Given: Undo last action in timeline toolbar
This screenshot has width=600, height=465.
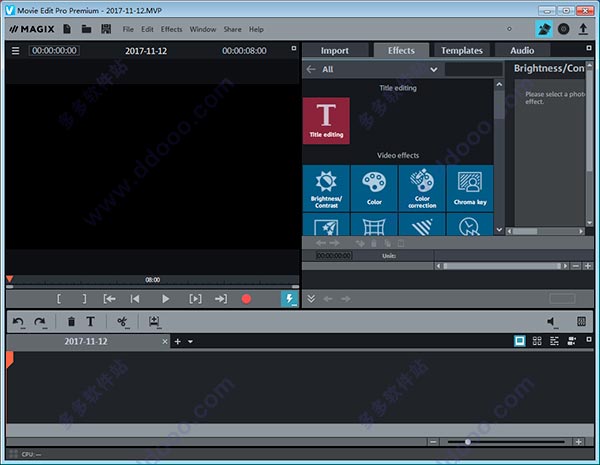Looking at the screenshot, I should pos(18,322).
